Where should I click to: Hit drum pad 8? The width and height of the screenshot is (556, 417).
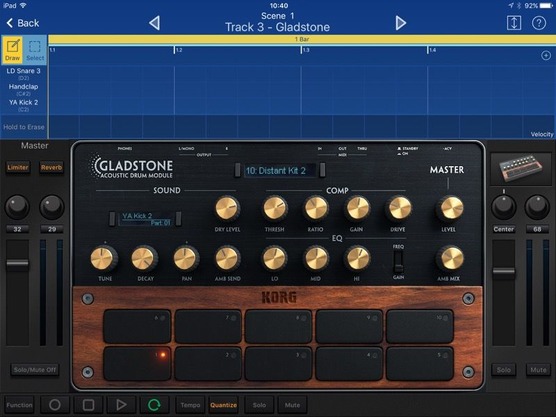pyautogui.click(x=278, y=327)
